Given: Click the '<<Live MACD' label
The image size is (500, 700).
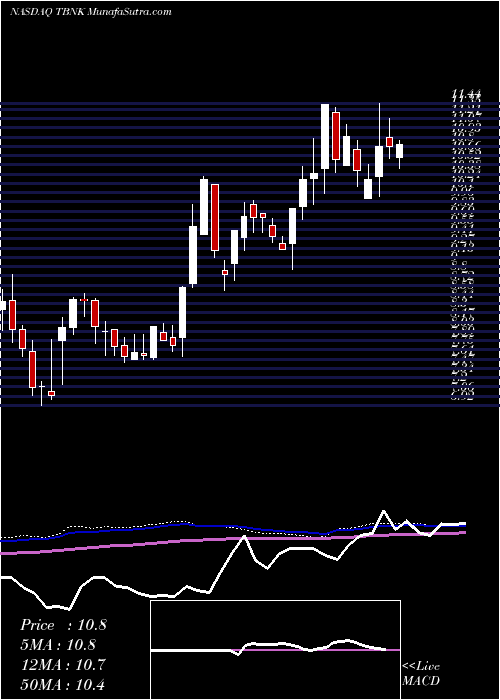Looking at the screenshot, I should pos(421,674).
